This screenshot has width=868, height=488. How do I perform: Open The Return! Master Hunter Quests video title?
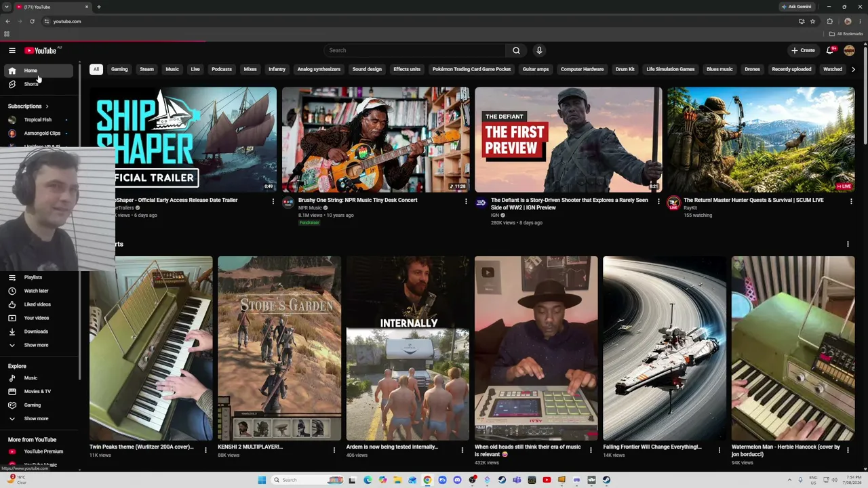(753, 200)
